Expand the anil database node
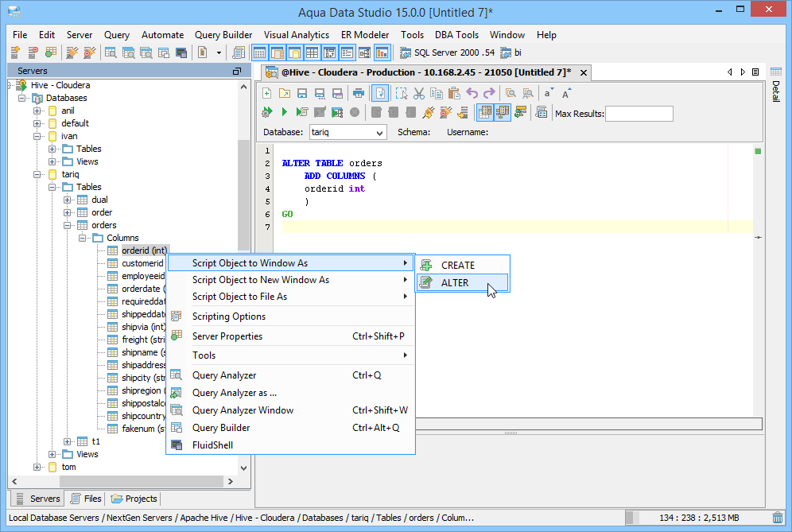 click(37, 111)
